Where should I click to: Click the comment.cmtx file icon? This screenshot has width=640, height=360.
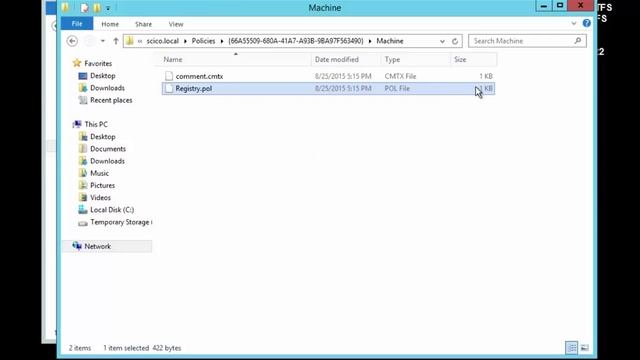pos(169,76)
